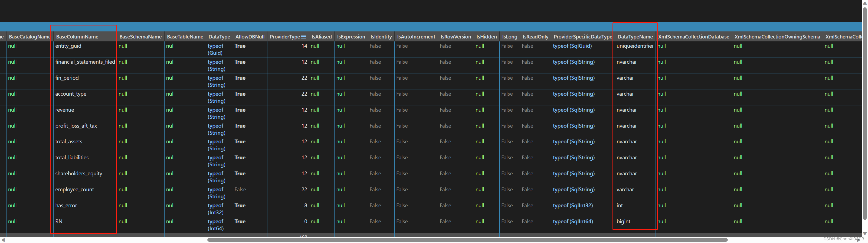The image size is (868, 243).
Task: Click the AllowDBNull column header
Action: point(250,37)
